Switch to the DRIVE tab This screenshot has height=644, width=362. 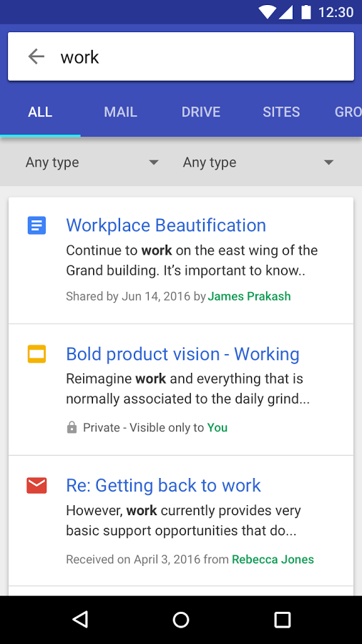coord(201,112)
